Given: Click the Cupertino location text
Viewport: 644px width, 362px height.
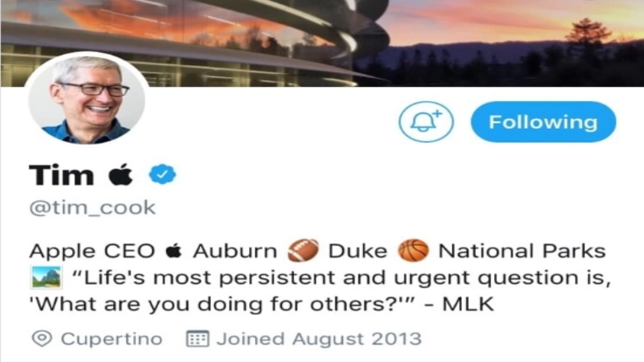Looking at the screenshot, I should point(111,339).
